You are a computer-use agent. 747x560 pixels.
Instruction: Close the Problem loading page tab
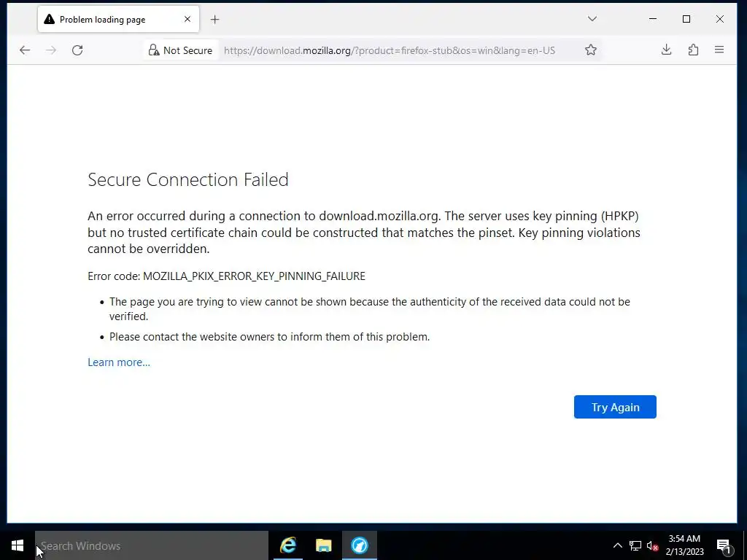pos(187,19)
